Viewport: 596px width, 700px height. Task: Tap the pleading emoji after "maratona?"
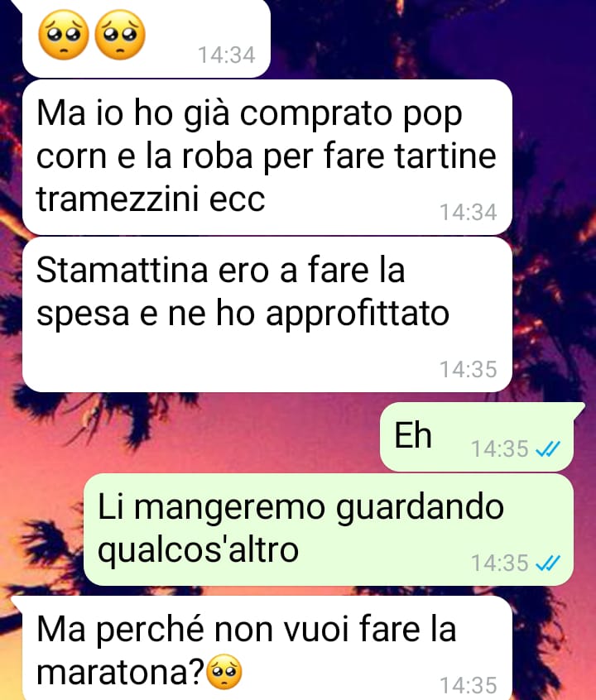click(223, 672)
